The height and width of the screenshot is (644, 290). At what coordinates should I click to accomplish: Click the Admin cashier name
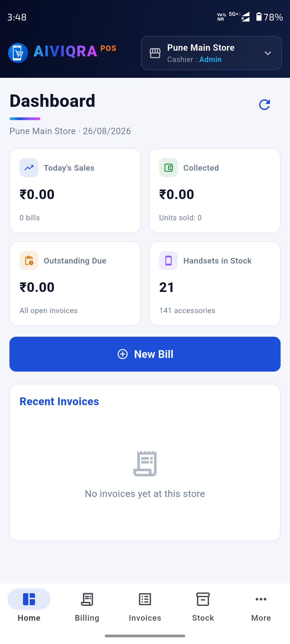click(x=210, y=59)
